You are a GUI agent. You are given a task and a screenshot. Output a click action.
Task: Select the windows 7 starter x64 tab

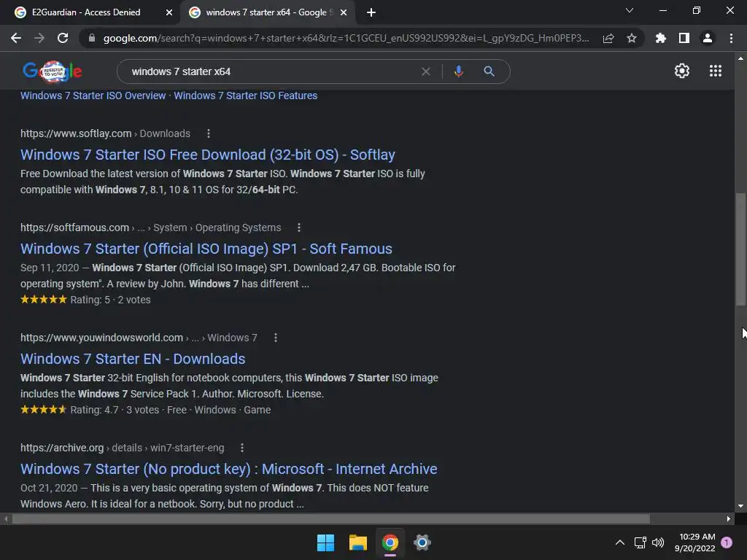[267, 12]
